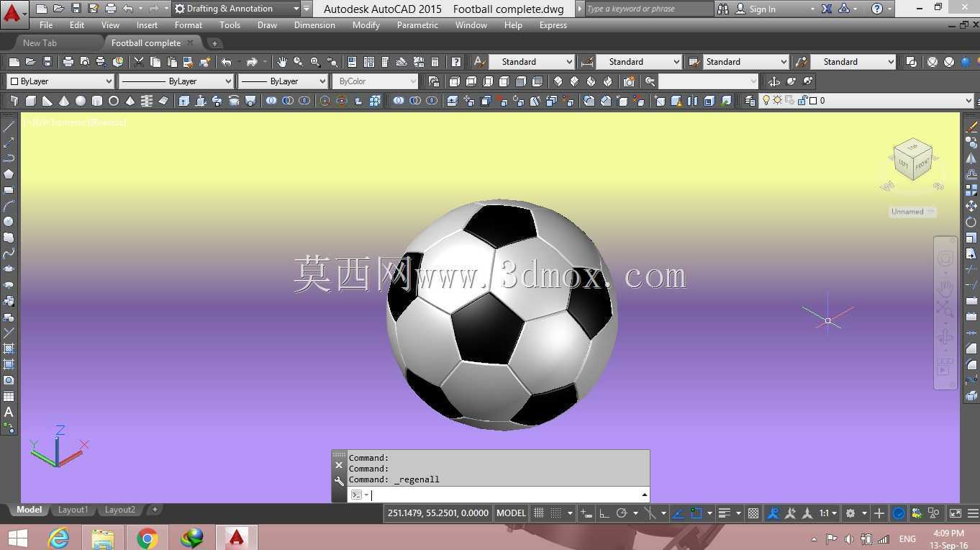This screenshot has height=550, width=980.
Task: Open the dimension style Standard dropdown
Action: coord(639,62)
